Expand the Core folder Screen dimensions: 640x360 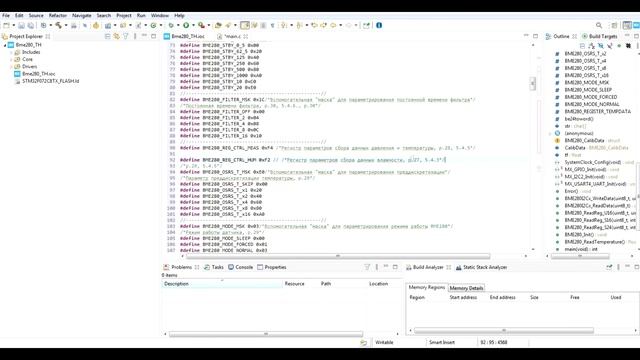click(11, 59)
